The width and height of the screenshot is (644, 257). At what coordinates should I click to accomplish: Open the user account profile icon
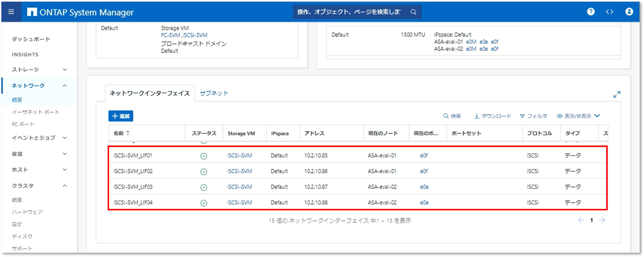tap(629, 12)
